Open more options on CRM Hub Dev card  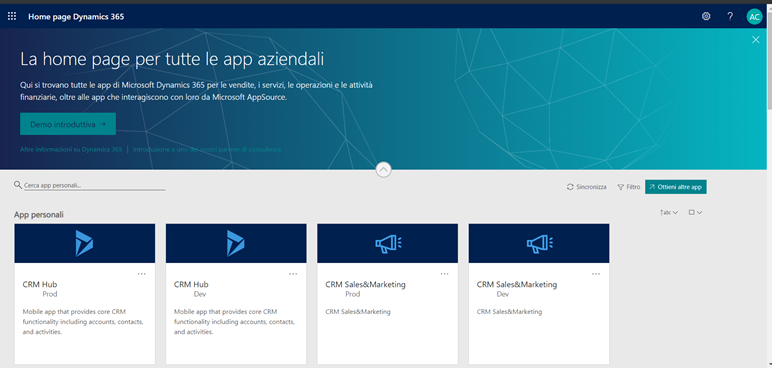pyautogui.click(x=293, y=274)
